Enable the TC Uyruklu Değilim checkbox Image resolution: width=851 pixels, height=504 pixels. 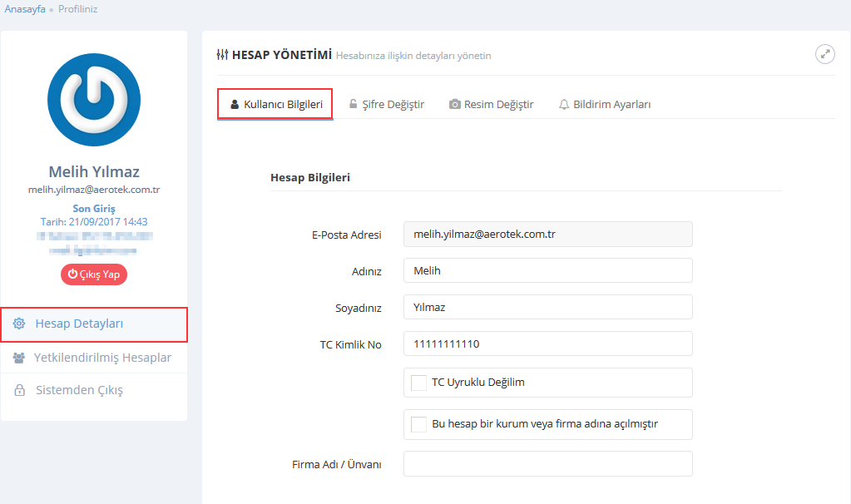click(x=419, y=383)
